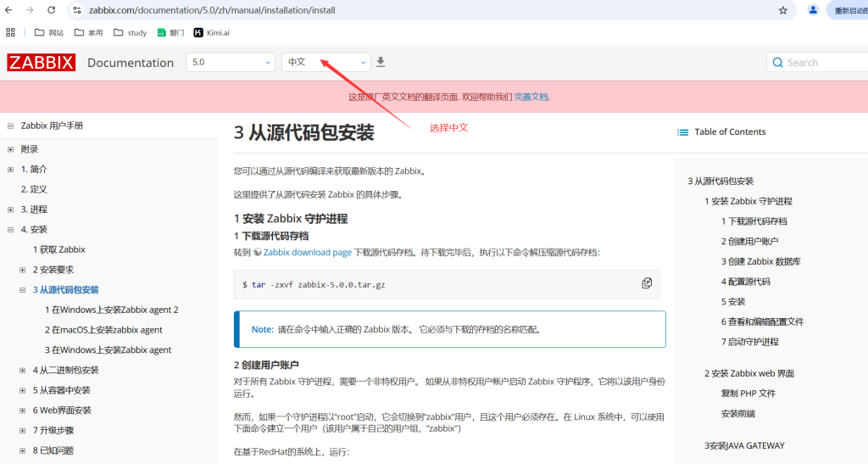Click the browser reload icon
Screen dimensions: 868x464
click(x=52, y=10)
